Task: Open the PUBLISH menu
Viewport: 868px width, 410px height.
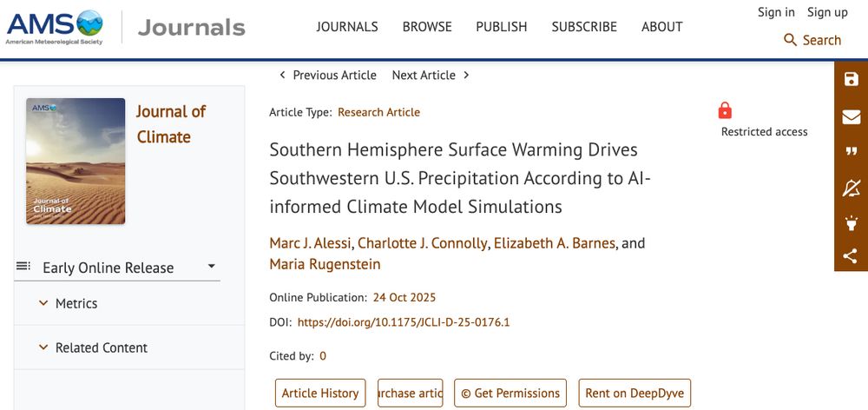Action: point(501,27)
